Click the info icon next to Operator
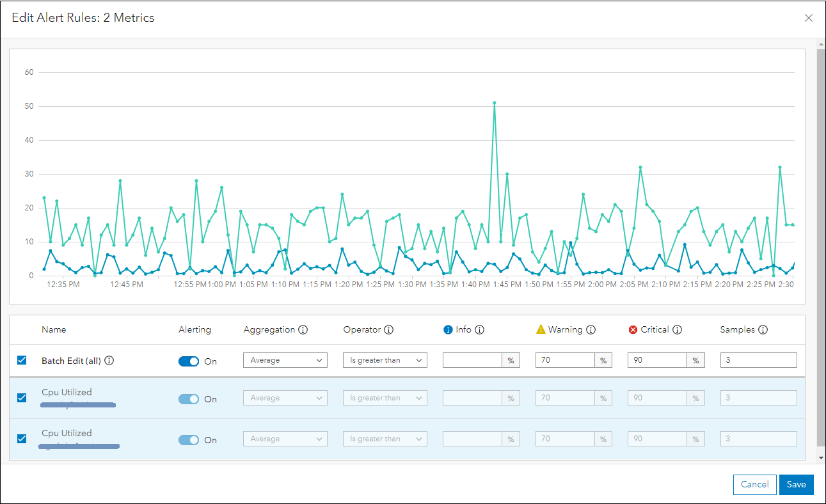 point(389,330)
